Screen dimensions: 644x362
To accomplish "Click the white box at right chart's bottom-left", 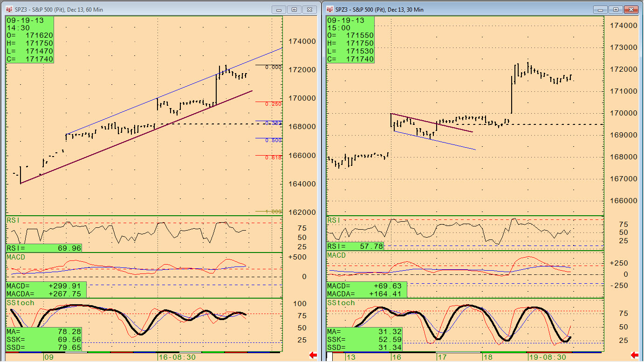I will pos(330,357).
